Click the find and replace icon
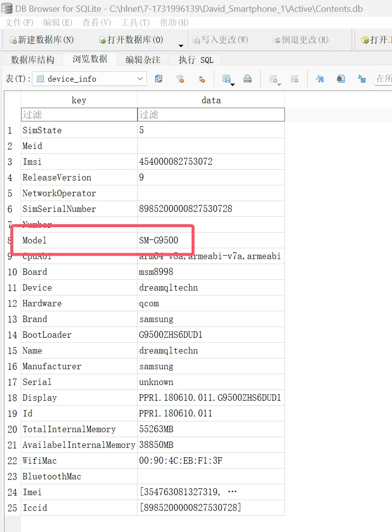 [362, 79]
